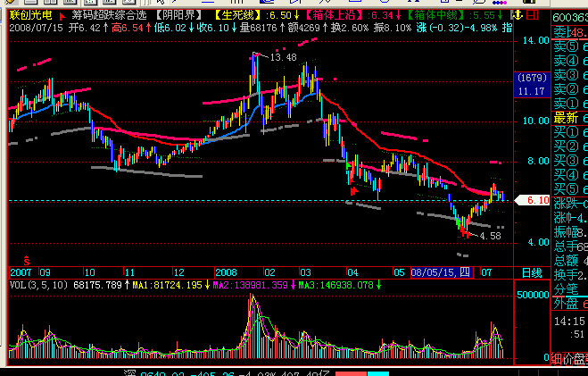Click the 【生死线】 indicator label
Screen dimensions: 588x376
(x=239, y=15)
